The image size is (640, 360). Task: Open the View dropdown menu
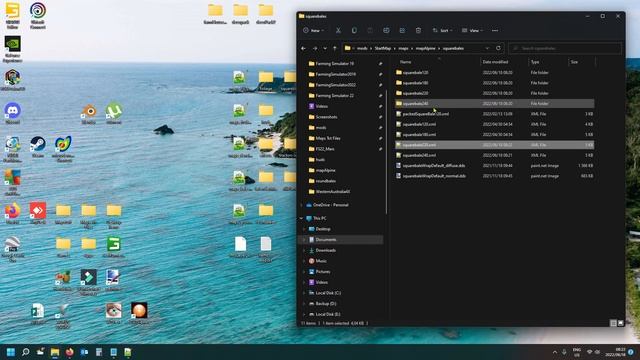coord(472,31)
